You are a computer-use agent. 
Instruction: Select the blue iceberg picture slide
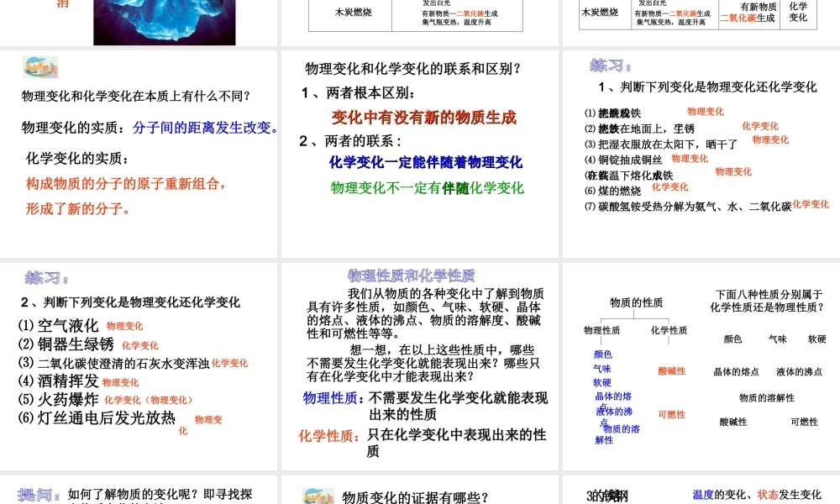point(165,23)
